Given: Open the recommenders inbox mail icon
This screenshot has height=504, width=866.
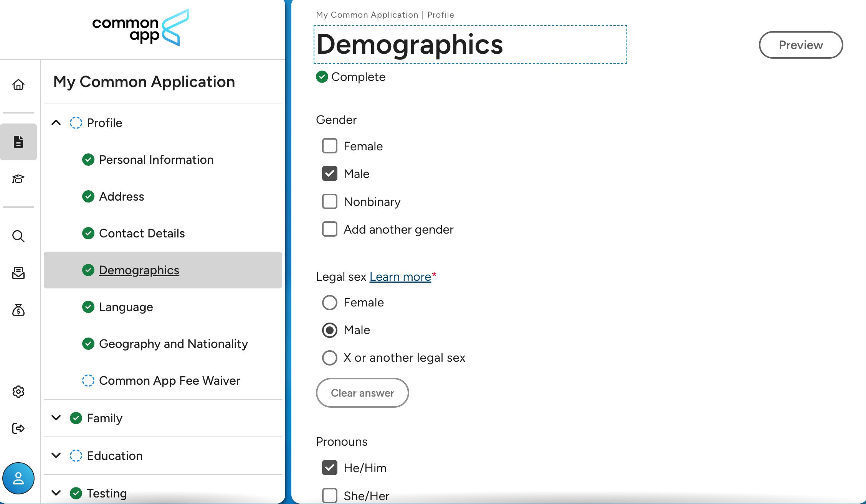Looking at the screenshot, I should (x=18, y=273).
